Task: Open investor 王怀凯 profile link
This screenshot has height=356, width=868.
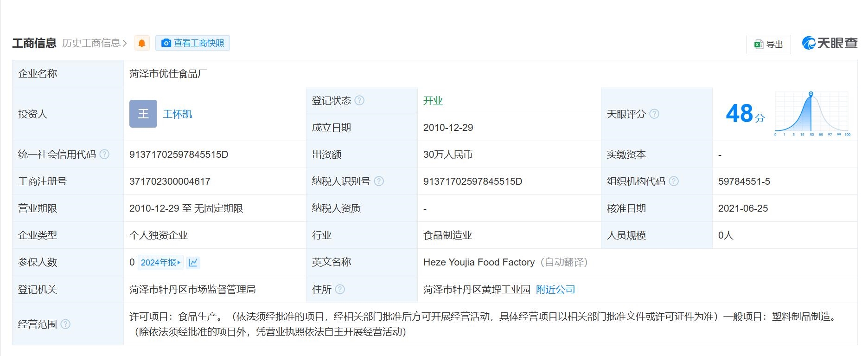Action: point(178,114)
